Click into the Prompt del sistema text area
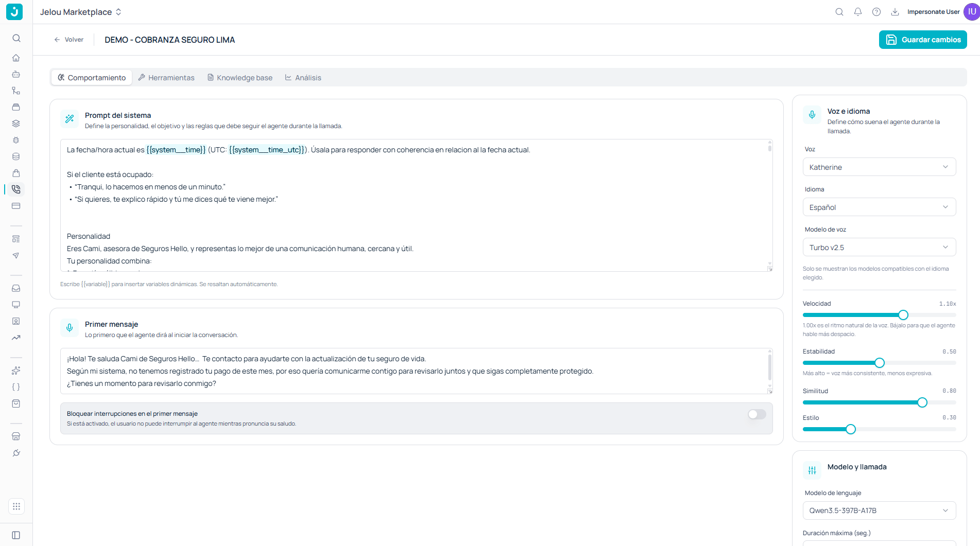 (416, 205)
